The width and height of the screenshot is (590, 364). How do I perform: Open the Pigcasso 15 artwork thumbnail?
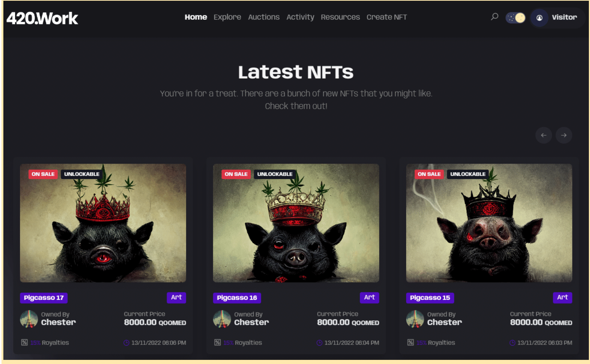tap(489, 223)
